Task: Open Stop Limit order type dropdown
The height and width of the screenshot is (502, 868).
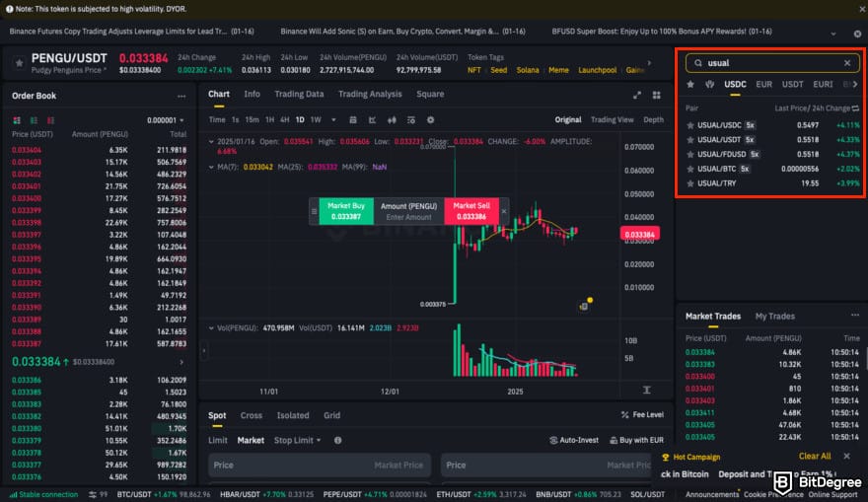Action: click(x=297, y=440)
